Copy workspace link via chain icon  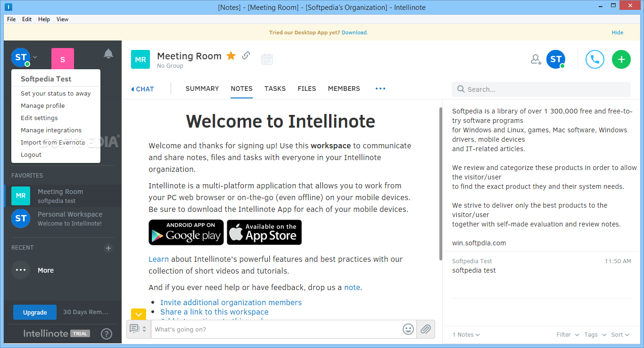click(246, 56)
